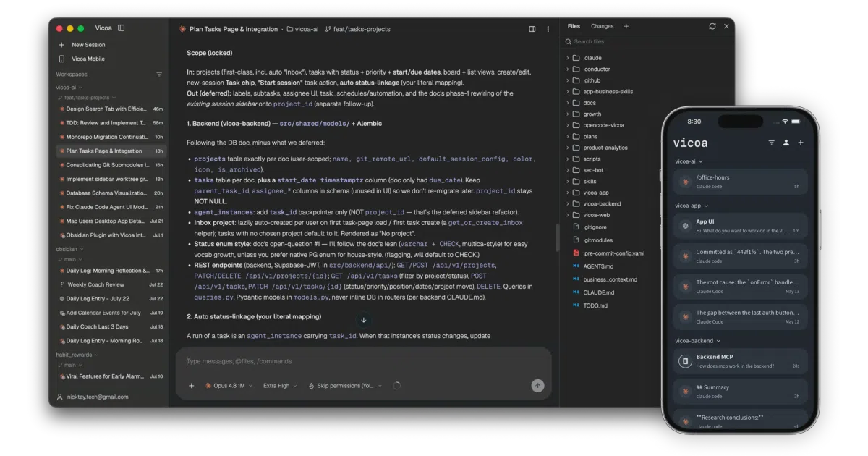Click the refresh icon in the Files panel
Screen dimensions: 868x456
(712, 26)
